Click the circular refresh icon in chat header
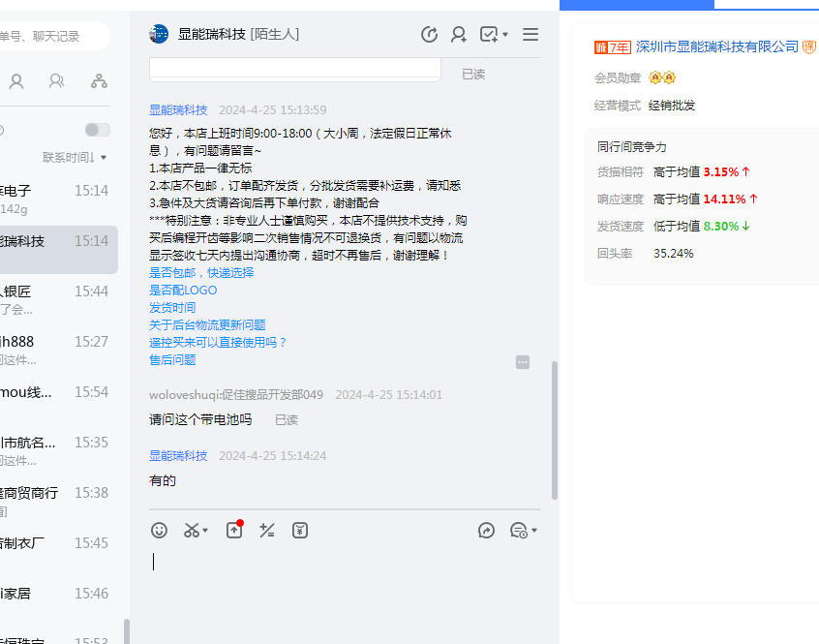 point(429,35)
